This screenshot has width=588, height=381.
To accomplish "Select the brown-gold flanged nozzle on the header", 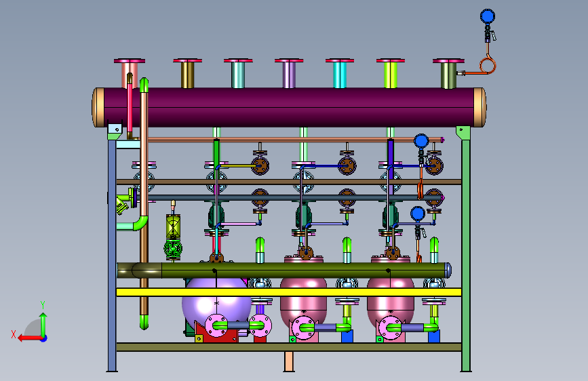I will tap(187, 73).
